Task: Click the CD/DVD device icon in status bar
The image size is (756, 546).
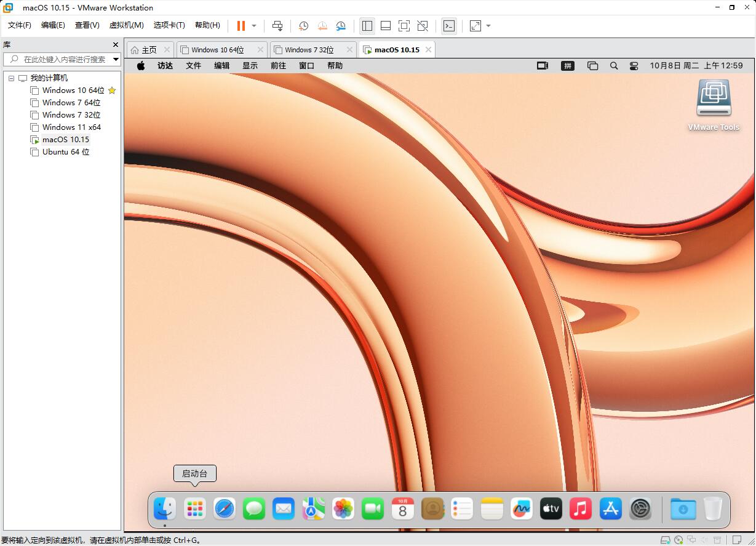Action: (678, 539)
